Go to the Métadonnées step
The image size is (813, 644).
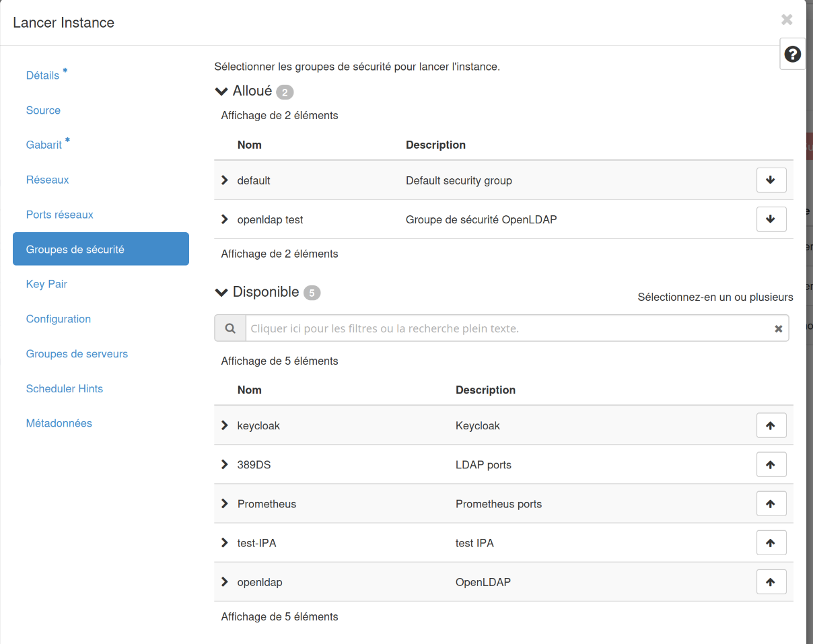click(59, 423)
